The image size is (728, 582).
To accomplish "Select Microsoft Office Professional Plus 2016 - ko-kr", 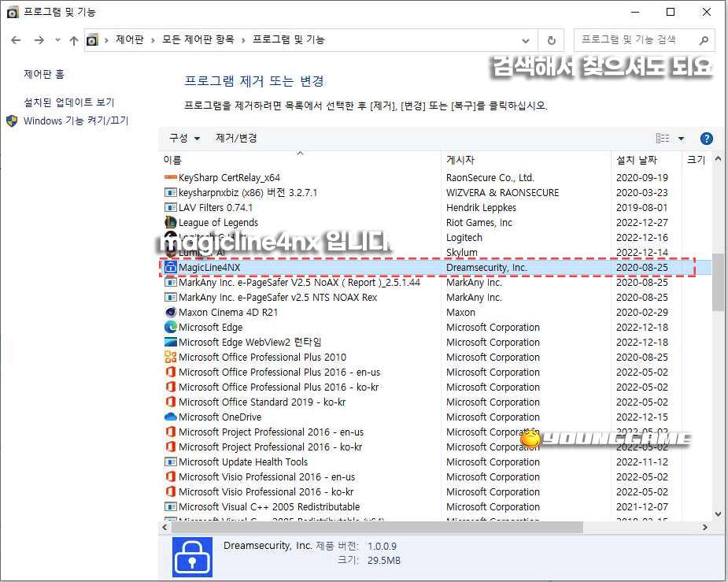I will tap(279, 387).
